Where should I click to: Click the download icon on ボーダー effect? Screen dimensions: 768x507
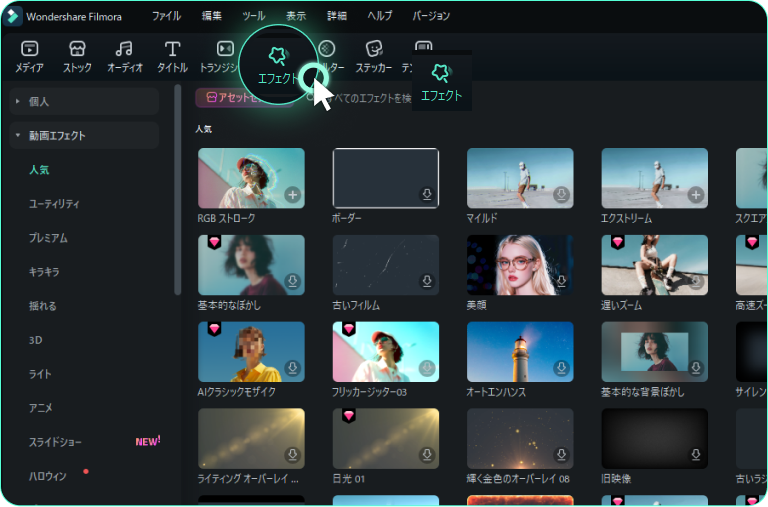[427, 195]
